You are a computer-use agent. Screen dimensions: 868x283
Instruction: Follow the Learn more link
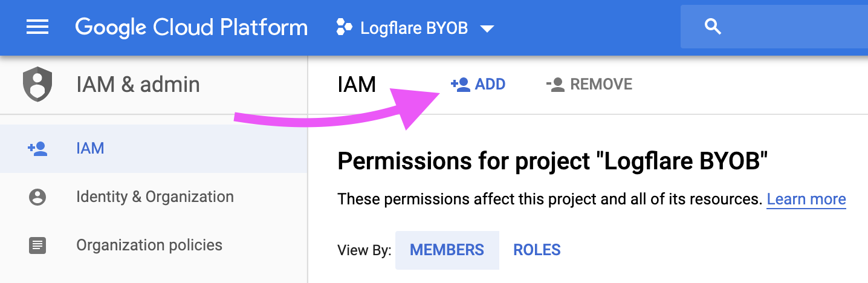tap(806, 199)
